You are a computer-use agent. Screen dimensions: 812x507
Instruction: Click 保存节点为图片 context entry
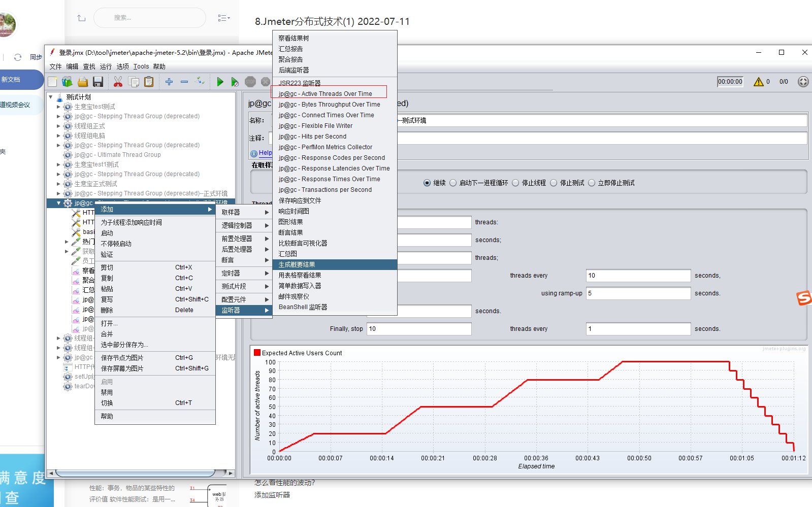tap(155, 358)
